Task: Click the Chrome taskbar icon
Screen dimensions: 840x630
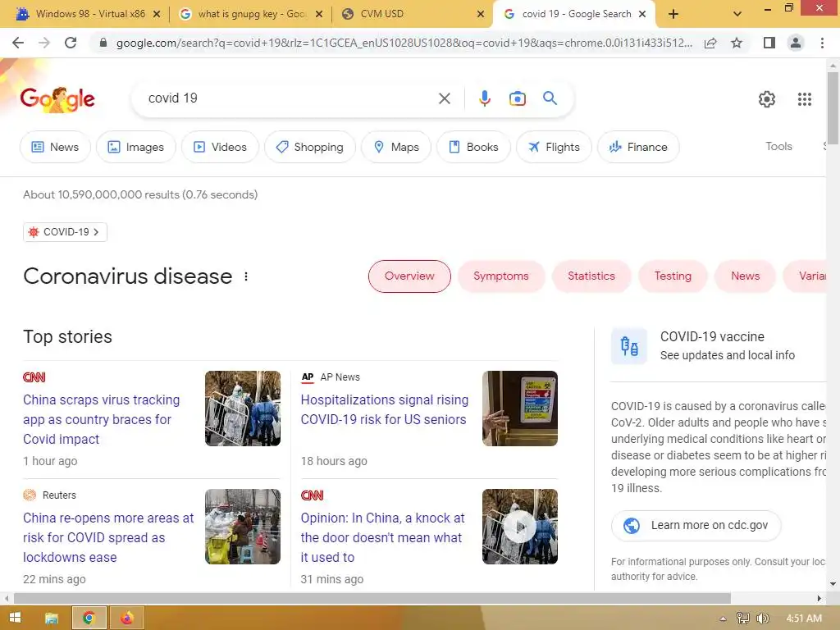Action: 89,619
